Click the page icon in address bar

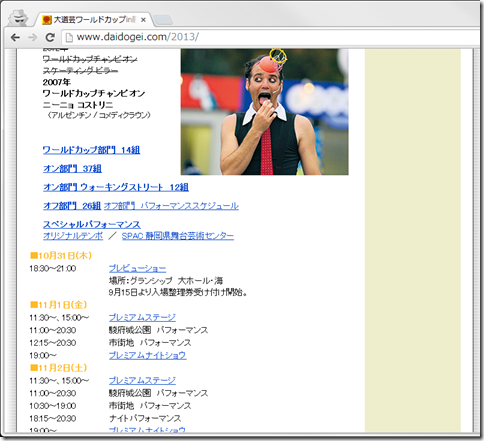pos(69,37)
